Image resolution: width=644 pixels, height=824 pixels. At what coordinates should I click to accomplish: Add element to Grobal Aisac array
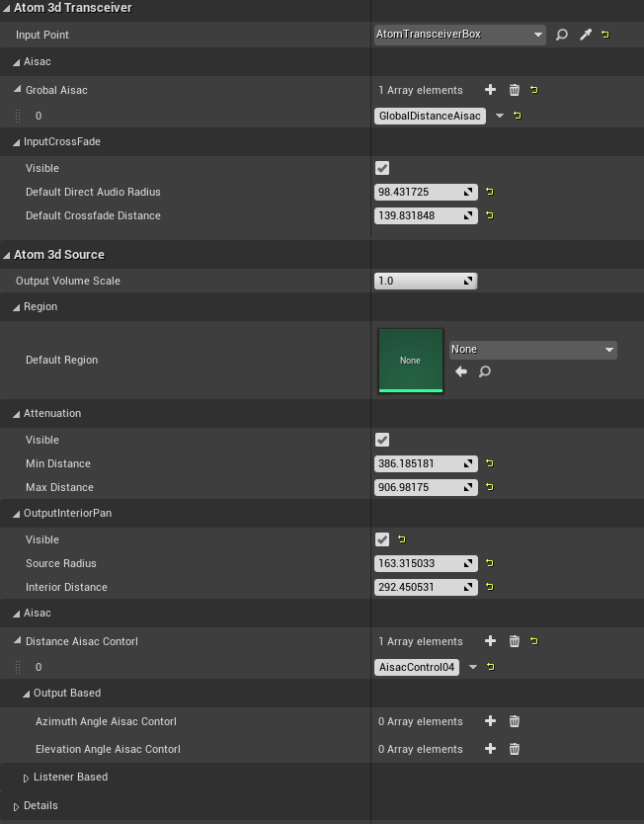point(490,90)
